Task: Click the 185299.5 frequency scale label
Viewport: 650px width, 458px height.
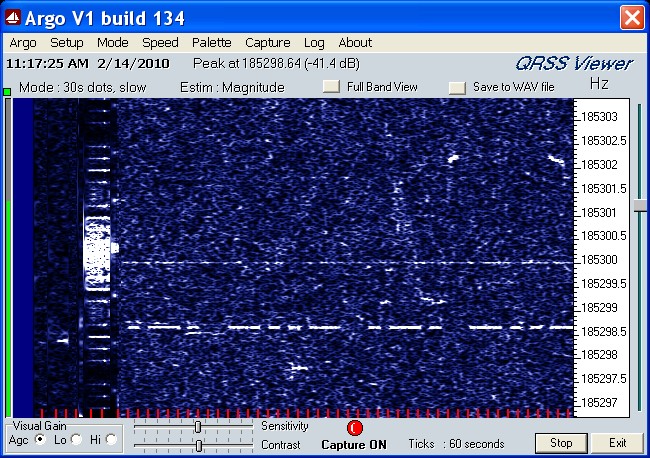Action: (x=604, y=284)
